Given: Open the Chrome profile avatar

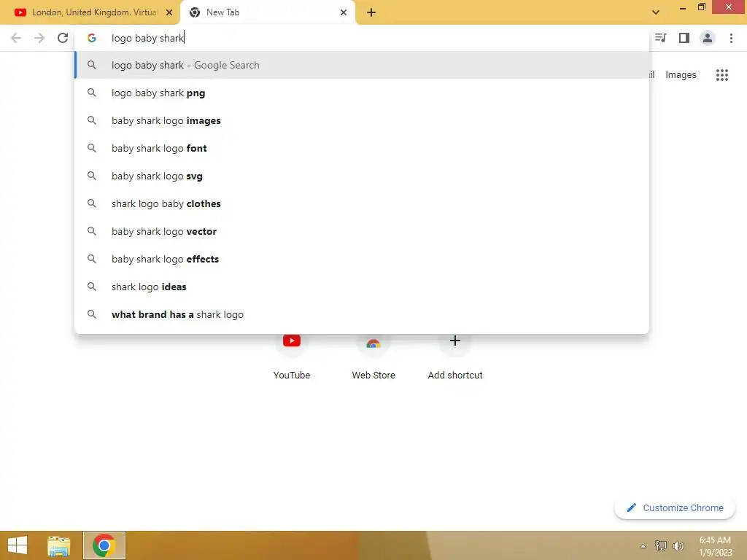Looking at the screenshot, I should tap(708, 38).
